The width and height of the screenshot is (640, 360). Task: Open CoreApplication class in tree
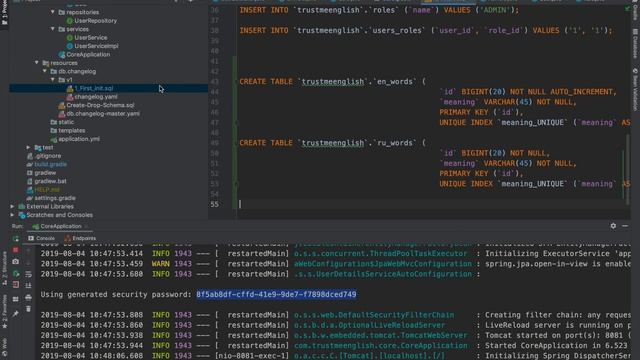click(84, 54)
